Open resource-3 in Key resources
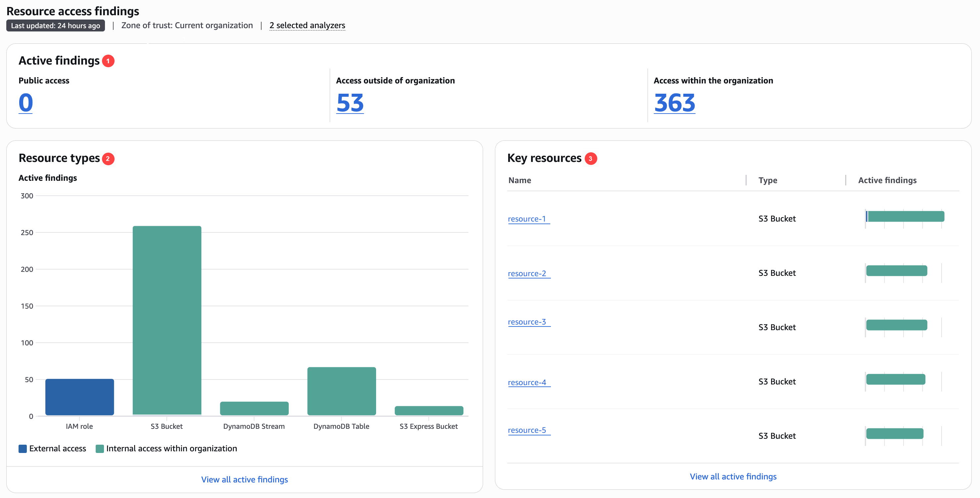 tap(528, 322)
